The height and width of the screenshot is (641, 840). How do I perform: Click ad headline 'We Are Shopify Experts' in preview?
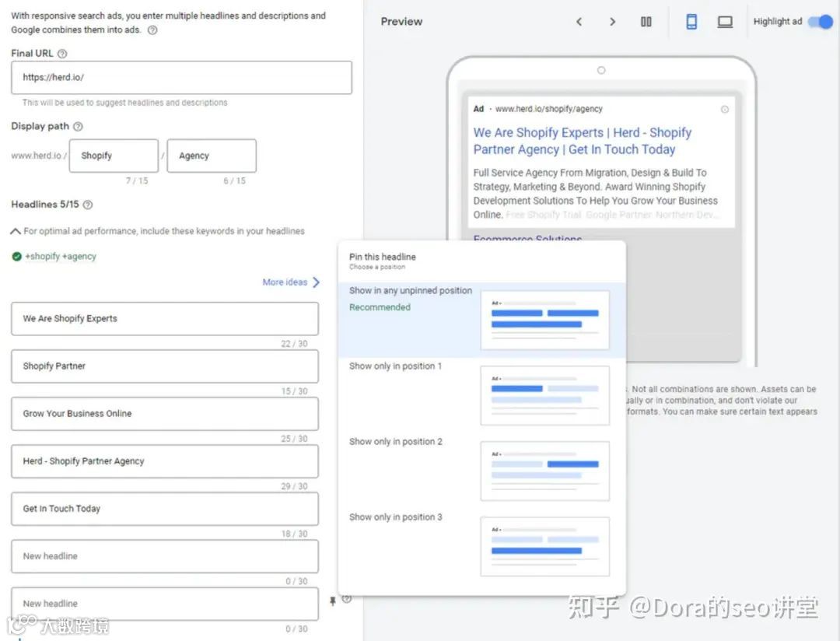pos(538,133)
